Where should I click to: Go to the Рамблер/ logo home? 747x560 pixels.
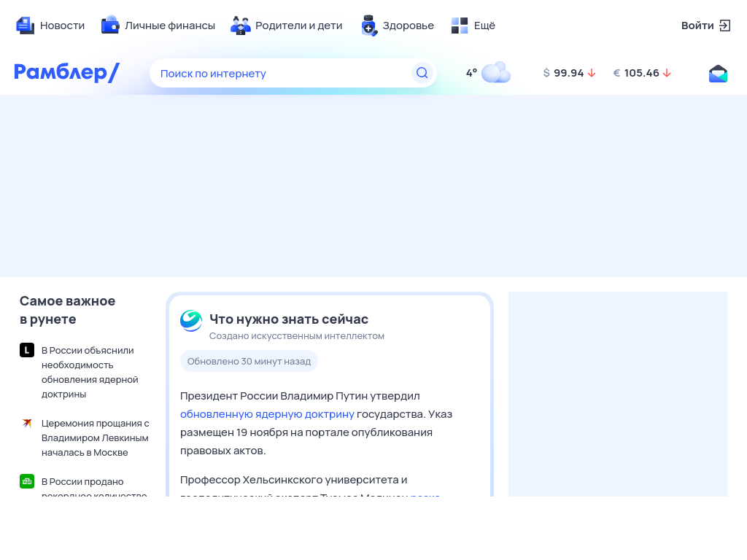(x=66, y=72)
